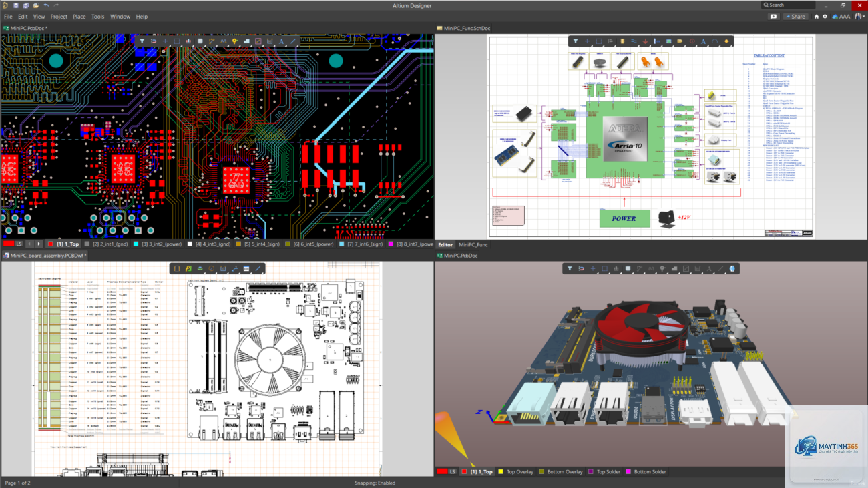Redo the action with the forward arrow

tap(56, 5)
